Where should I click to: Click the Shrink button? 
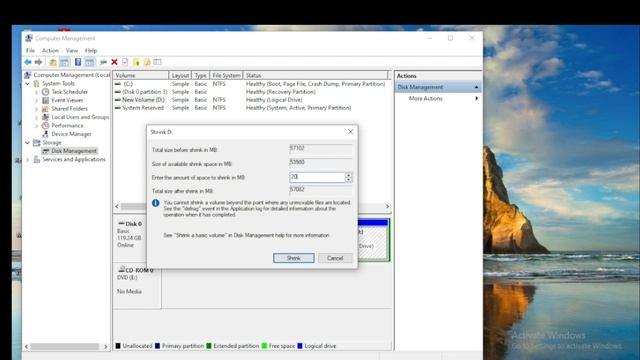pyautogui.click(x=293, y=258)
